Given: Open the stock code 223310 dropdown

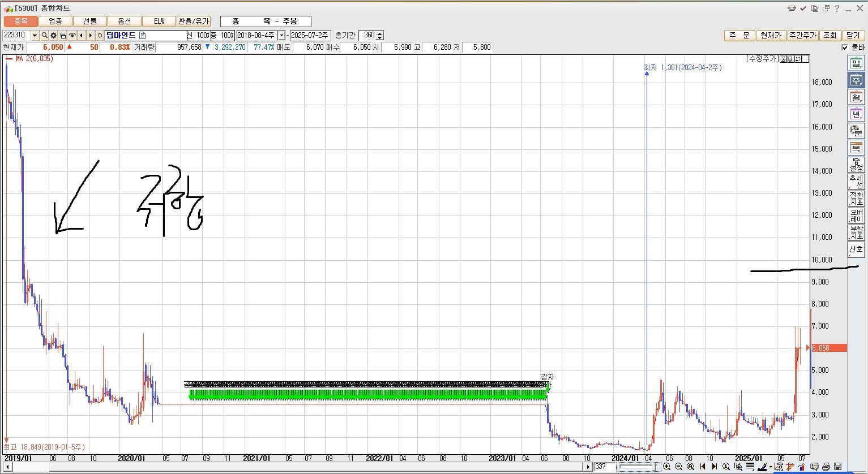Looking at the screenshot, I should coord(35,36).
